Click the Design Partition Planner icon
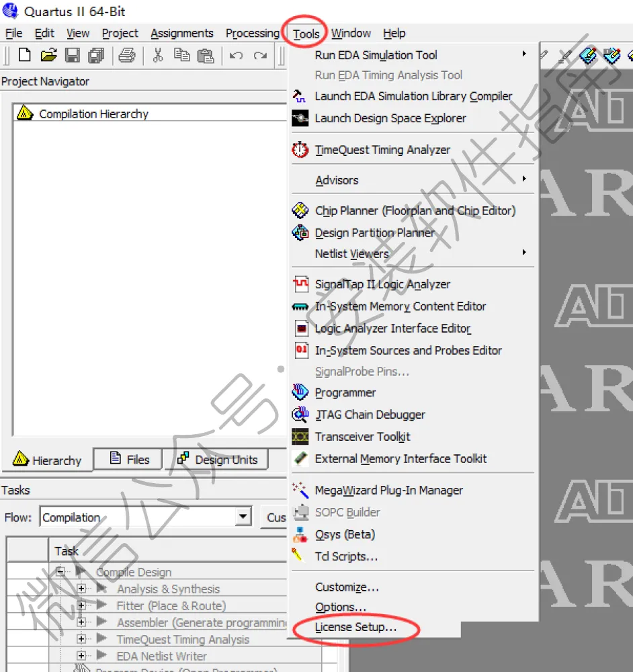The height and width of the screenshot is (672, 633). point(300,233)
